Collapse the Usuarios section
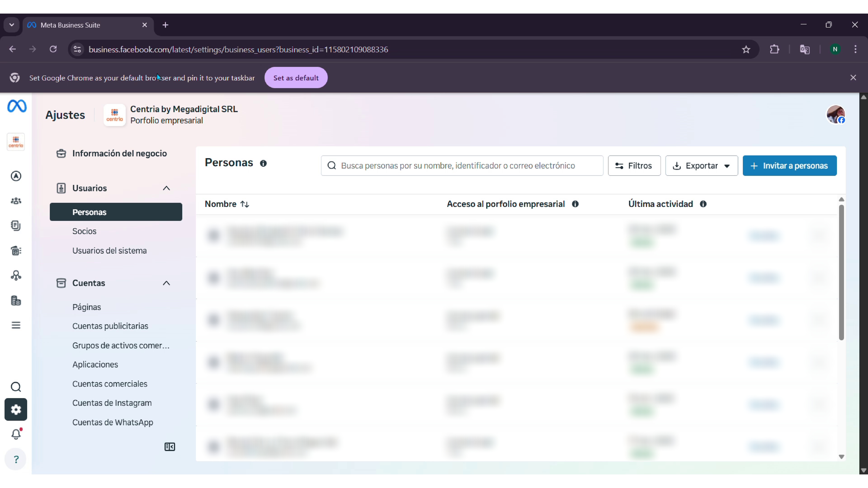The height and width of the screenshot is (488, 868). [166, 188]
